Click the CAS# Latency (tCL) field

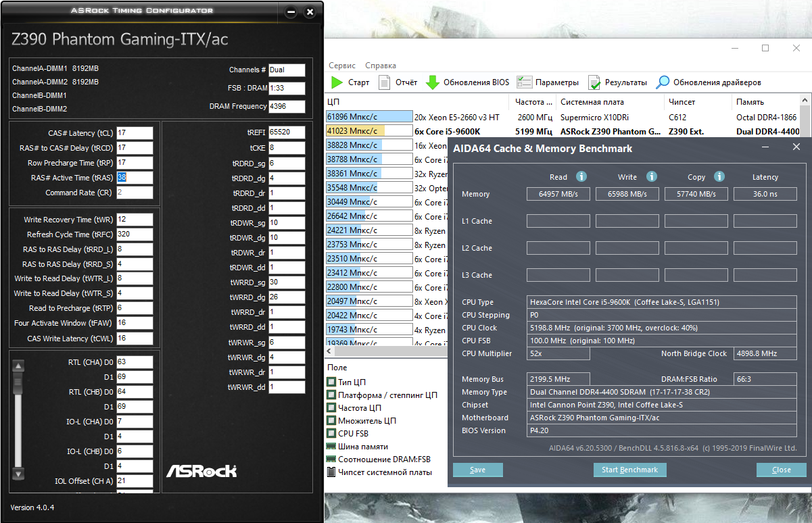(135, 132)
